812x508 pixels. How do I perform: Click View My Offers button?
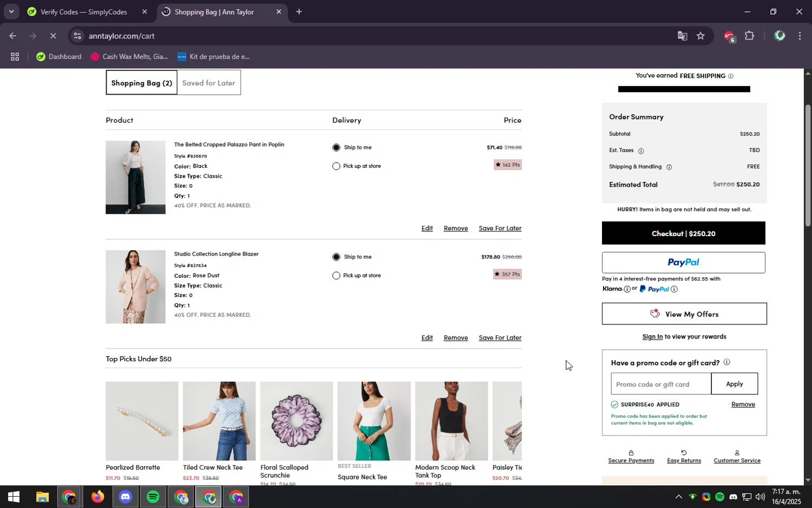tap(684, 314)
